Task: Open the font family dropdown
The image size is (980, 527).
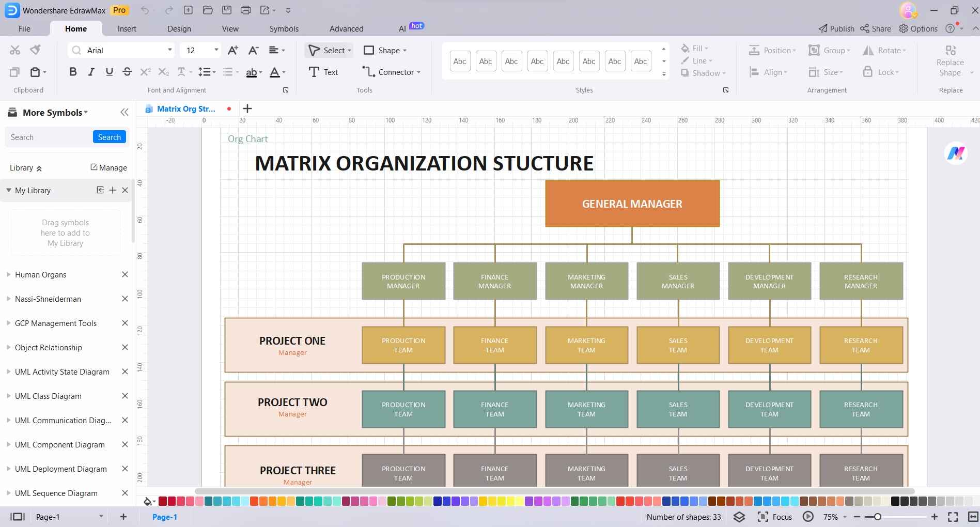Action: coord(169,50)
